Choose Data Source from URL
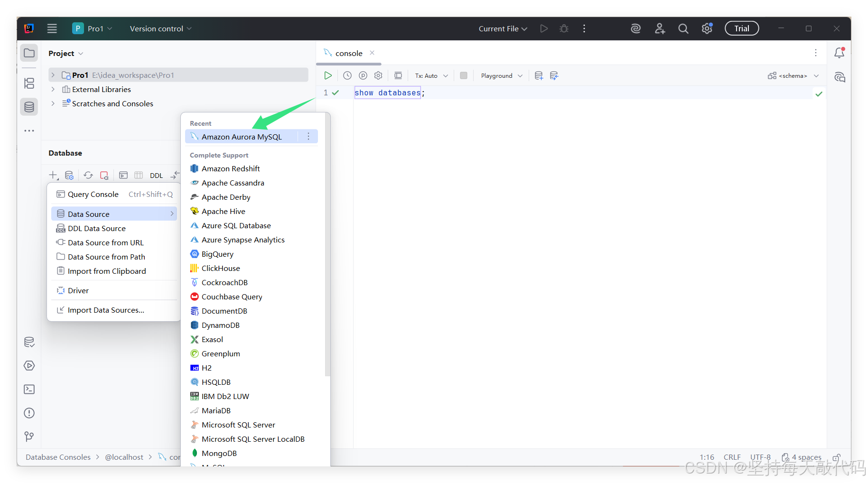The image size is (868, 483). [x=114, y=242]
